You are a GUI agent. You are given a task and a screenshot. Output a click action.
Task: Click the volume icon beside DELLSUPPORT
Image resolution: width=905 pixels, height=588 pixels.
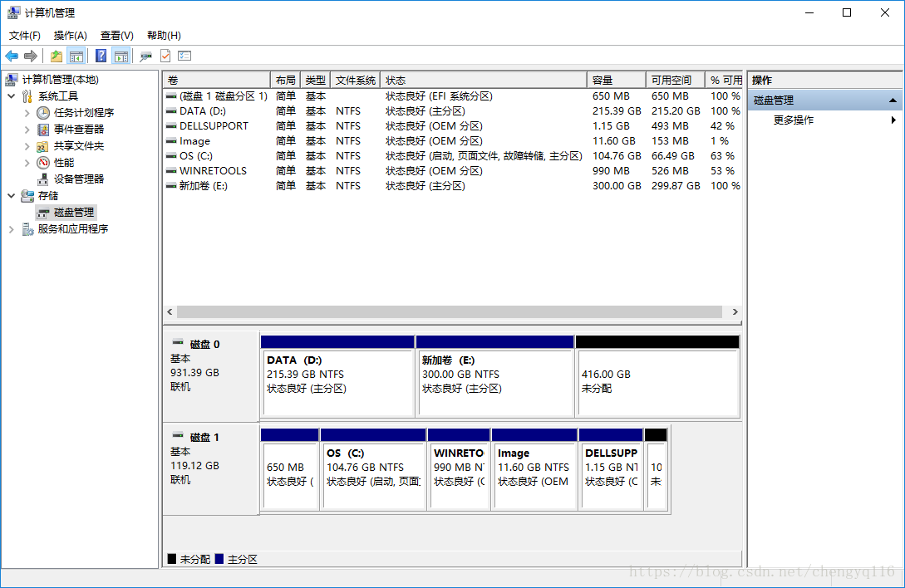(171, 125)
